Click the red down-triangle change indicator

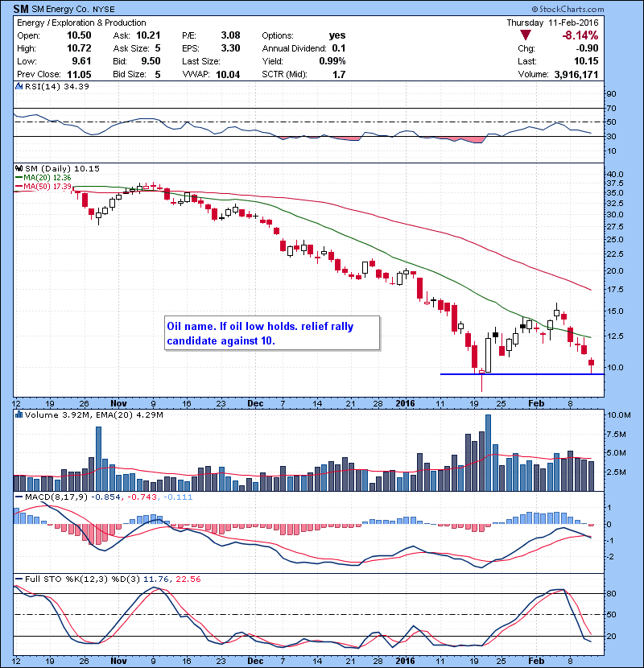526,35
